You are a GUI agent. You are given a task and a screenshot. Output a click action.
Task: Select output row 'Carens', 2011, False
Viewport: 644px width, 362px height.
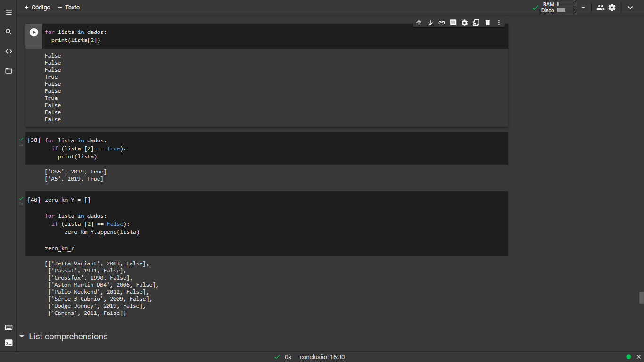point(87,313)
